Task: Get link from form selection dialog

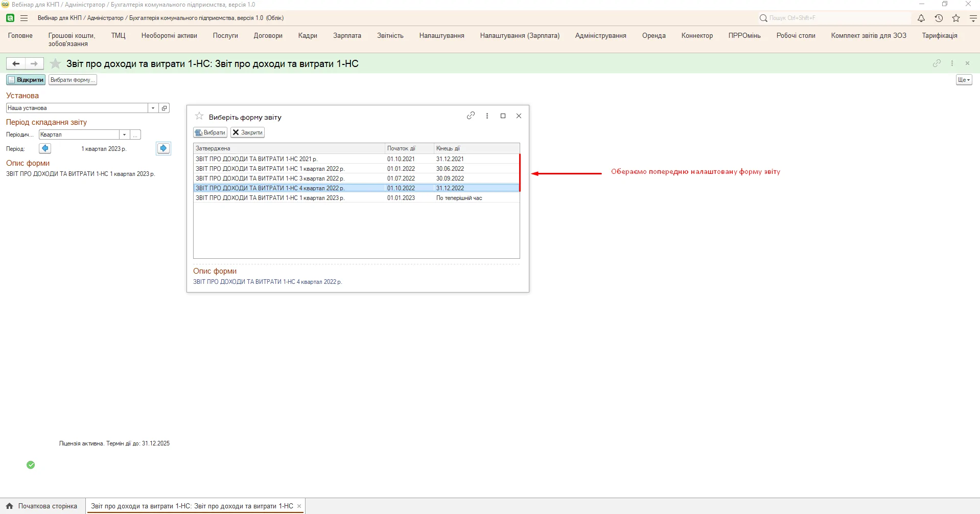Action: point(471,116)
